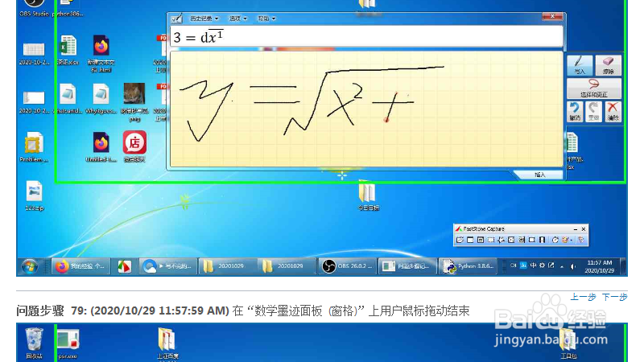Click the Insert button below the writing pad
Image resolution: width=644 pixels, height=362 pixels.
tap(539, 175)
